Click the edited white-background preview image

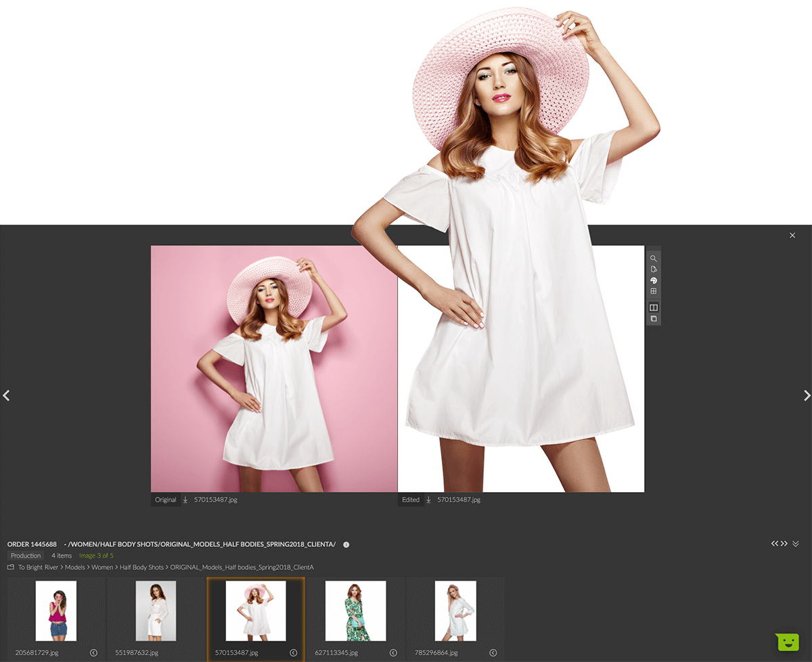(521, 369)
